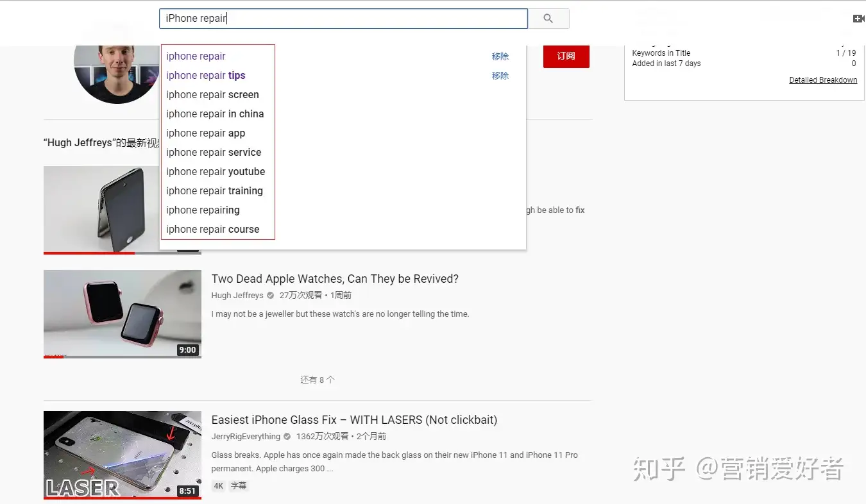Viewport: 866px width, 504px height.
Task: Open the LASER glass fix thumbnail
Action: click(123, 455)
